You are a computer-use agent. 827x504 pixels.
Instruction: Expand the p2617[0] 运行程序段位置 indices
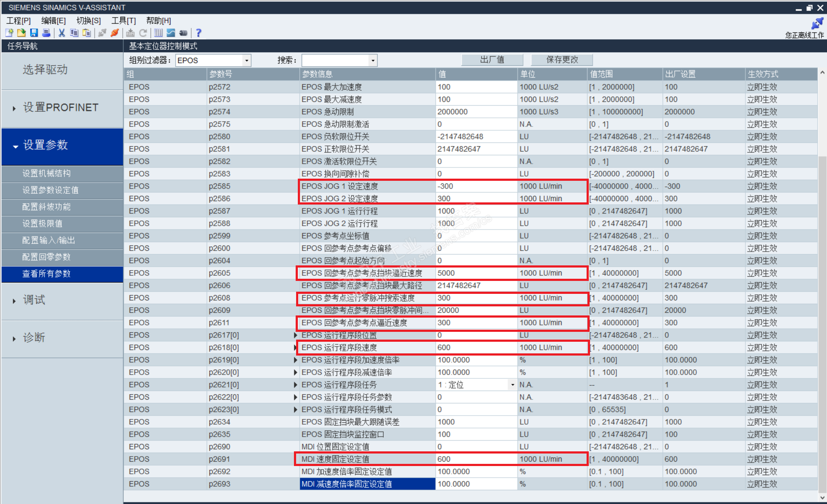coord(296,335)
